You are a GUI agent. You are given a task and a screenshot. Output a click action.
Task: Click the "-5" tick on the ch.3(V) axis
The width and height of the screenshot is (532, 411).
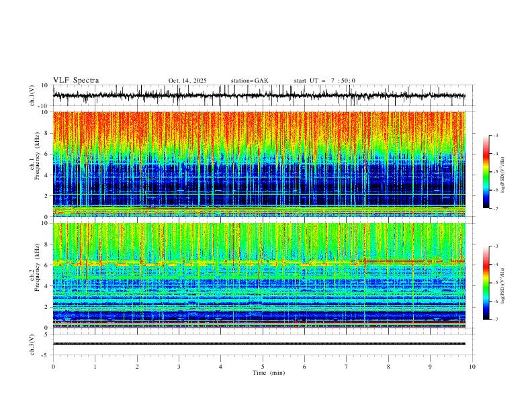(x=46, y=355)
